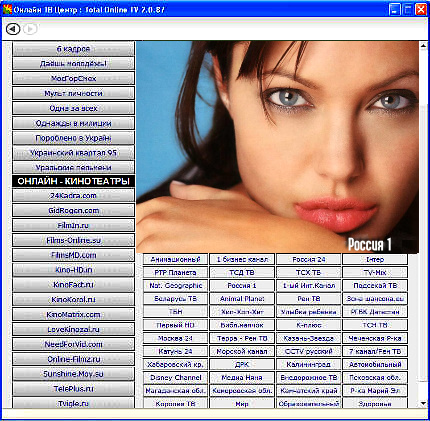Open the Nat. Geographic channel
The height and width of the screenshot is (421, 430).
175,286
